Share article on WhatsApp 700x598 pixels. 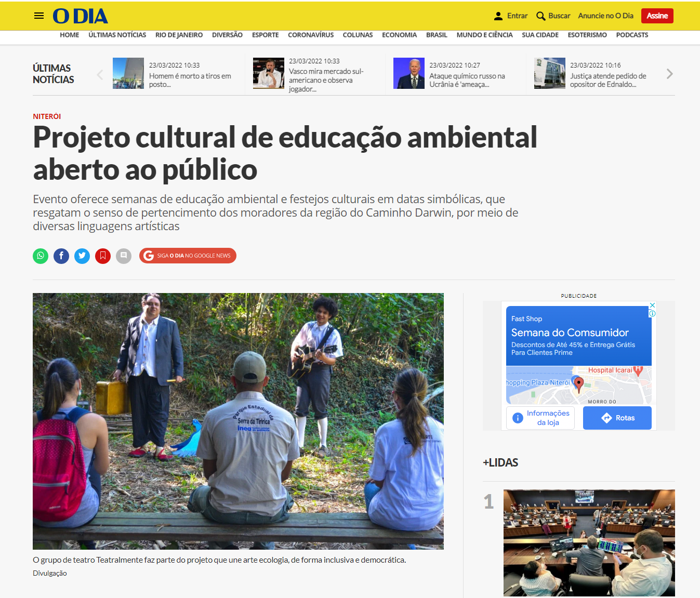tap(41, 256)
